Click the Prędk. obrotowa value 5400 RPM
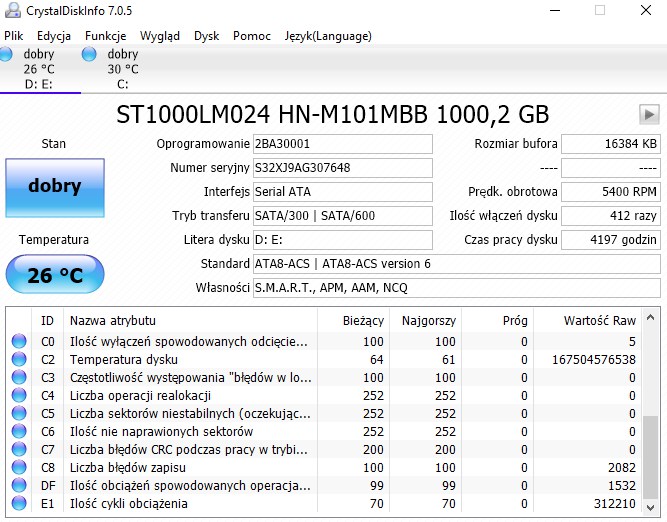 (611, 191)
